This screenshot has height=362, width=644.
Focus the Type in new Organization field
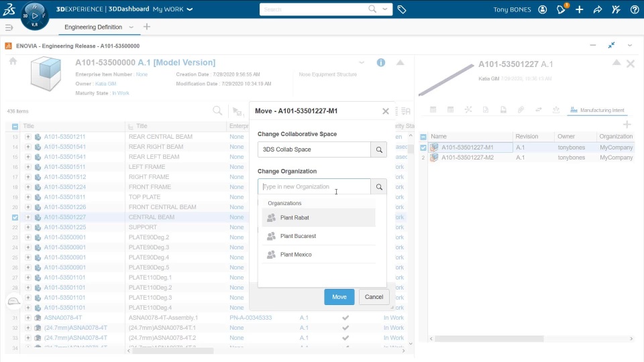point(314,187)
